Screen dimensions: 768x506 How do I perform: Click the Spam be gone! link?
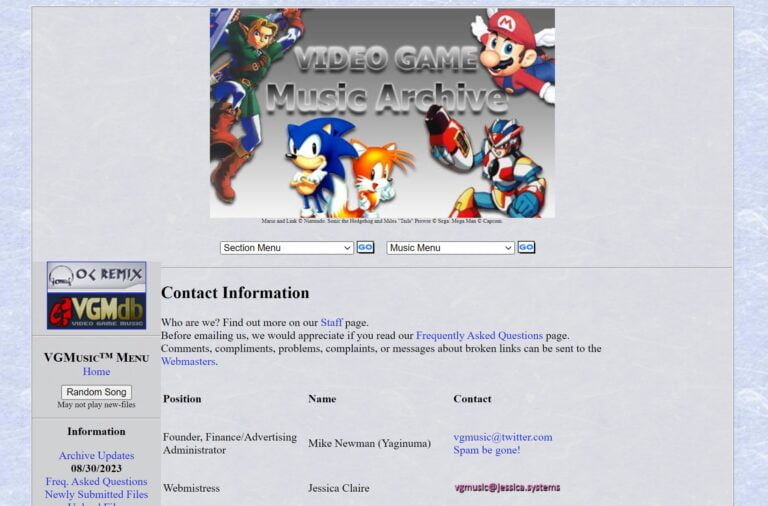pyautogui.click(x=486, y=450)
